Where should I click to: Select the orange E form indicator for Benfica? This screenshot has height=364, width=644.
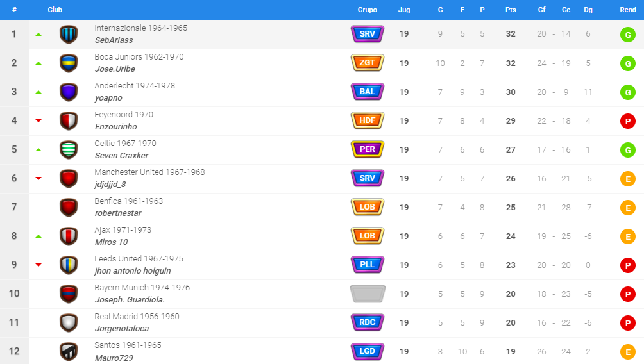tap(627, 208)
